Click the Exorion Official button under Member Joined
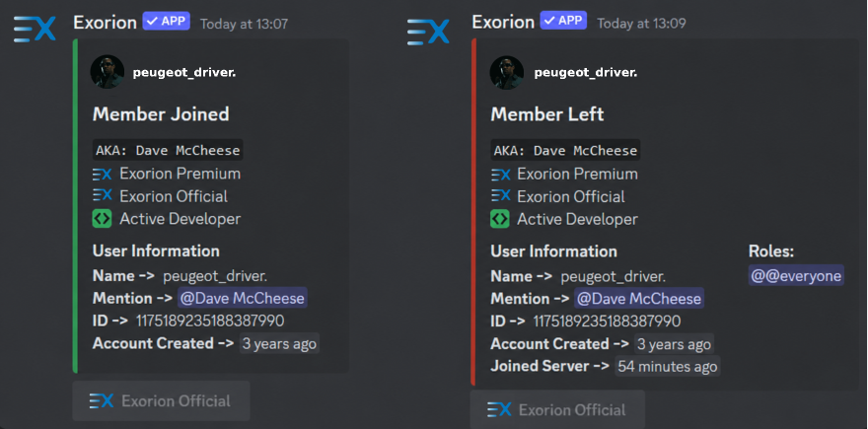Screen dimensions: 868x429 pos(161,400)
